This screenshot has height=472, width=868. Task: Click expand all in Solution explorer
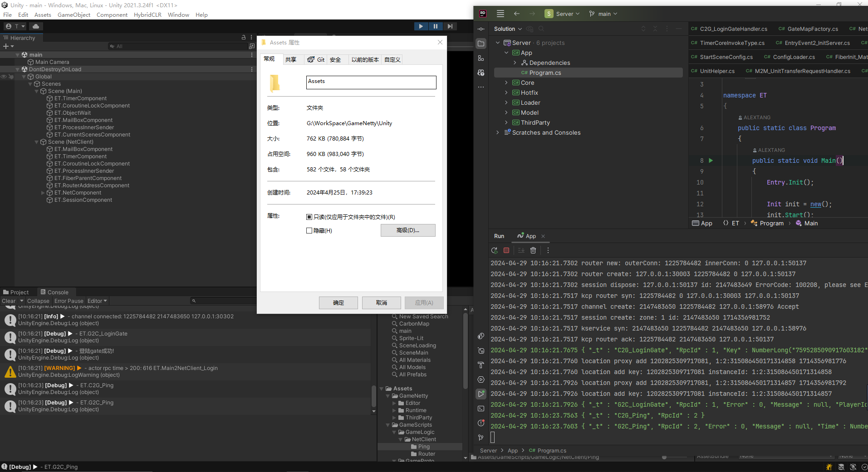click(643, 29)
